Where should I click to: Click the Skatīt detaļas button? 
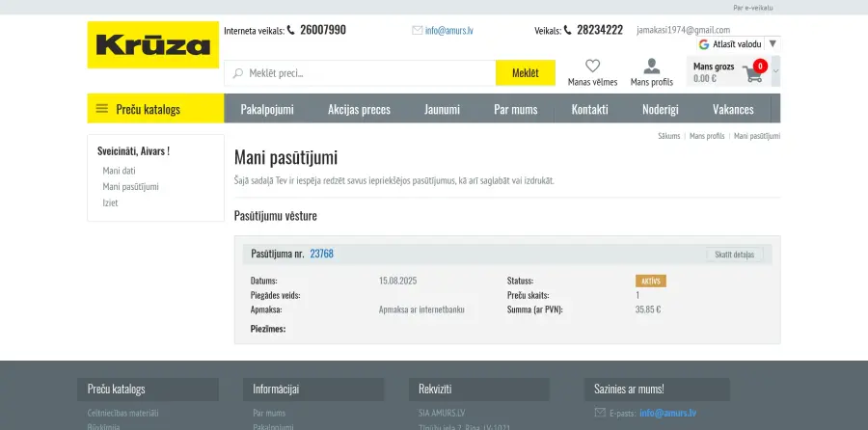tap(734, 255)
